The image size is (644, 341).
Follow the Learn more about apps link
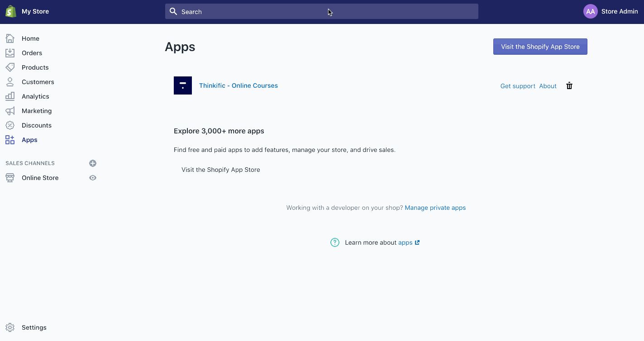pos(405,242)
